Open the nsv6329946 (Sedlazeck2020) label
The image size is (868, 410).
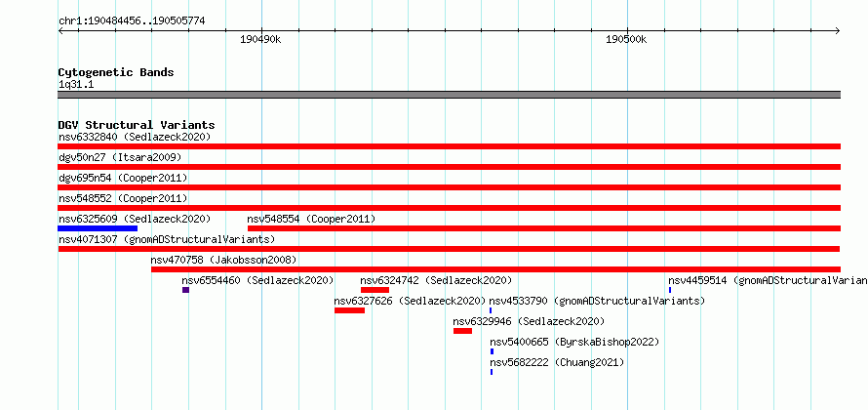pyautogui.click(x=529, y=321)
